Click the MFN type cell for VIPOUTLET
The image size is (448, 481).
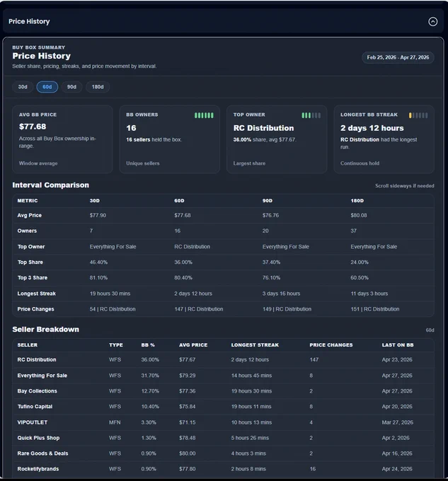tap(115, 422)
